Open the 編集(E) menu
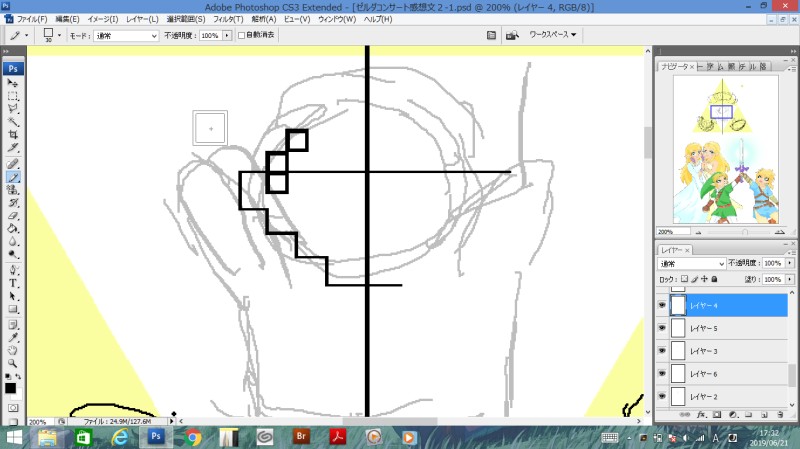Image resolution: width=800 pixels, height=449 pixels. pyautogui.click(x=67, y=19)
